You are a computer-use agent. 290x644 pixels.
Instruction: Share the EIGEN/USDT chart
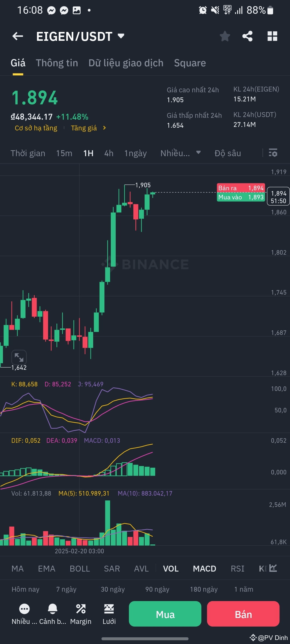[247, 36]
